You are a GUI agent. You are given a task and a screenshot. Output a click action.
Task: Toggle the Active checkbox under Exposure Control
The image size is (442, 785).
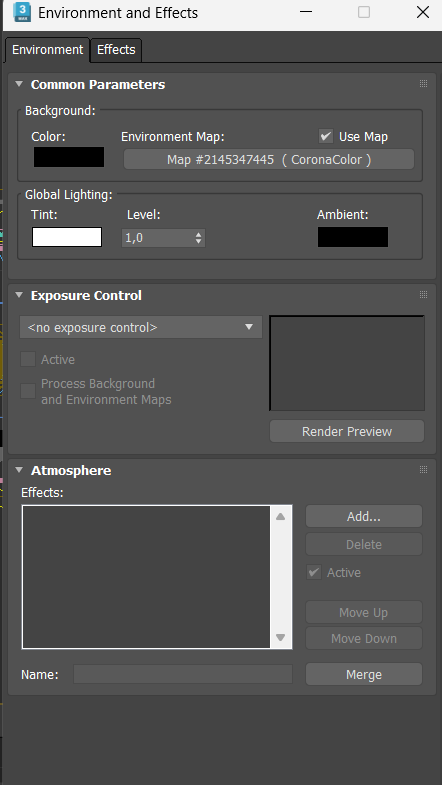tap(28, 359)
